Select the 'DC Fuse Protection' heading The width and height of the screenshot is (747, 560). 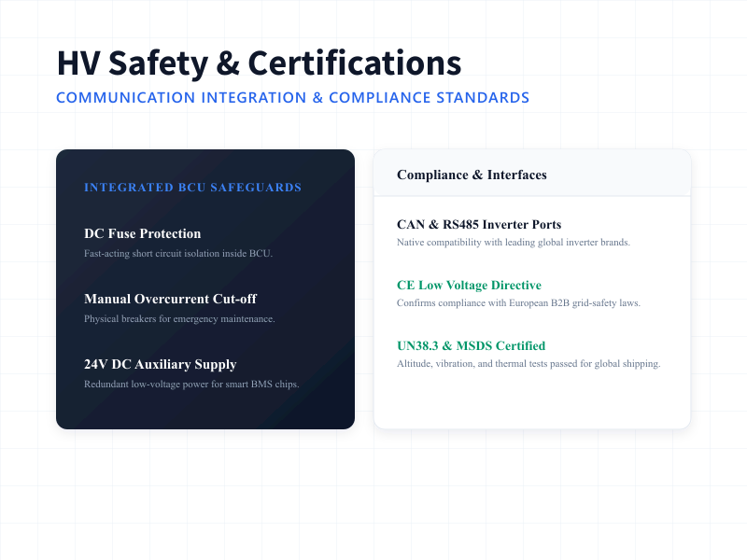pos(143,233)
